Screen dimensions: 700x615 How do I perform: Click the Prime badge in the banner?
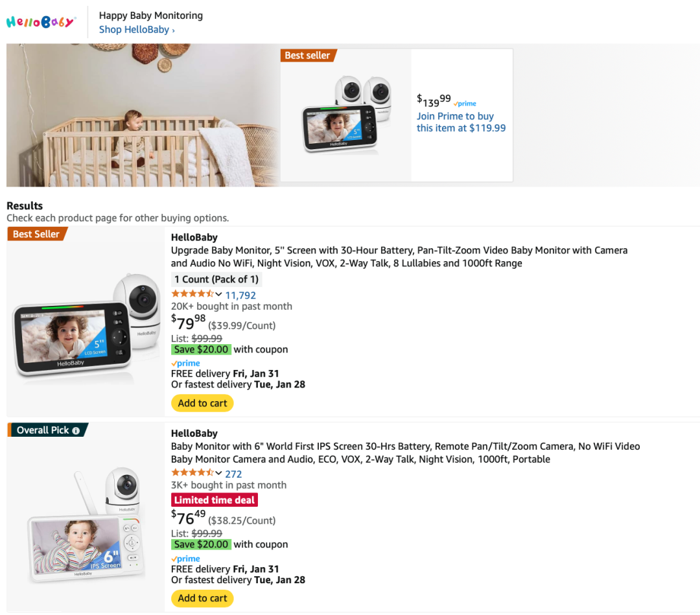tap(465, 104)
